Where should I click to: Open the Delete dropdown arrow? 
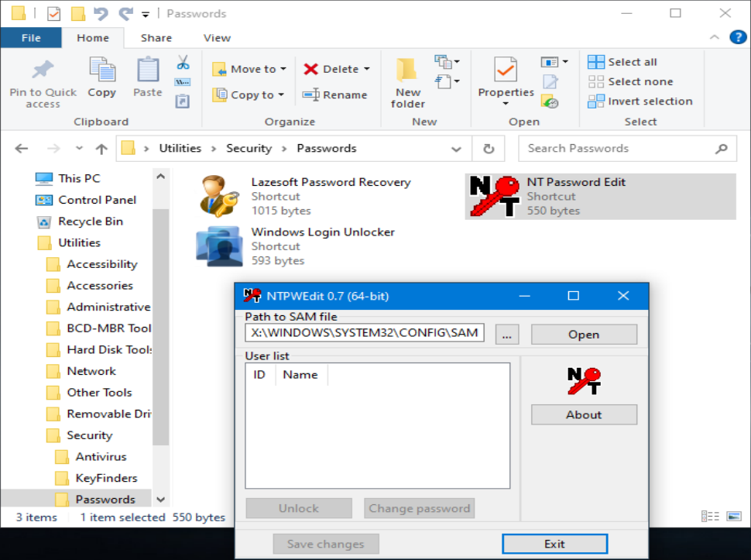(x=367, y=69)
